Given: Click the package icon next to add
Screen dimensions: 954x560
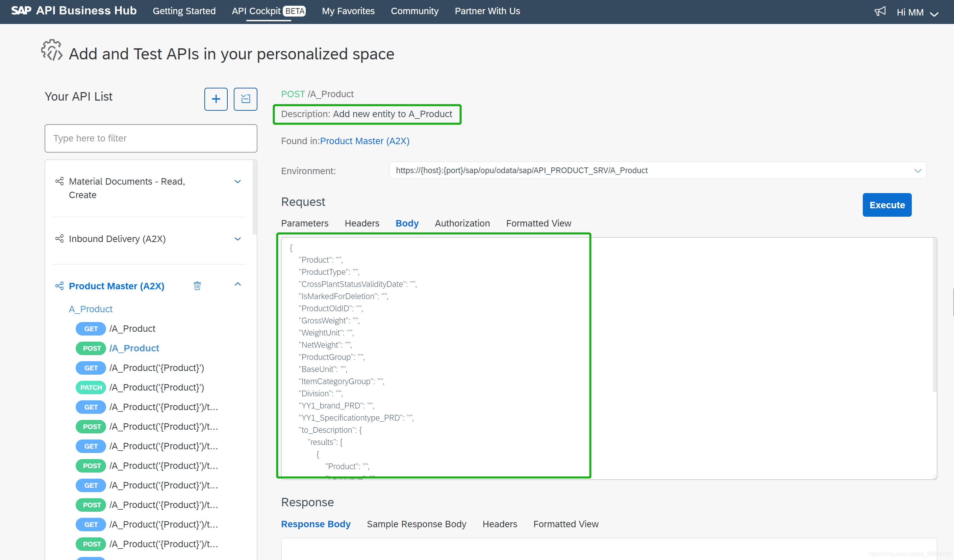Looking at the screenshot, I should coord(245,99).
